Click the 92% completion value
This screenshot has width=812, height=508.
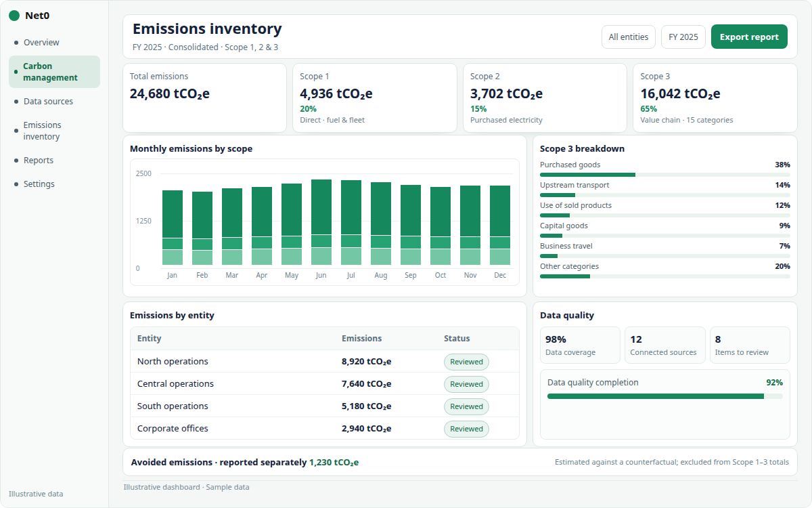[x=774, y=383]
